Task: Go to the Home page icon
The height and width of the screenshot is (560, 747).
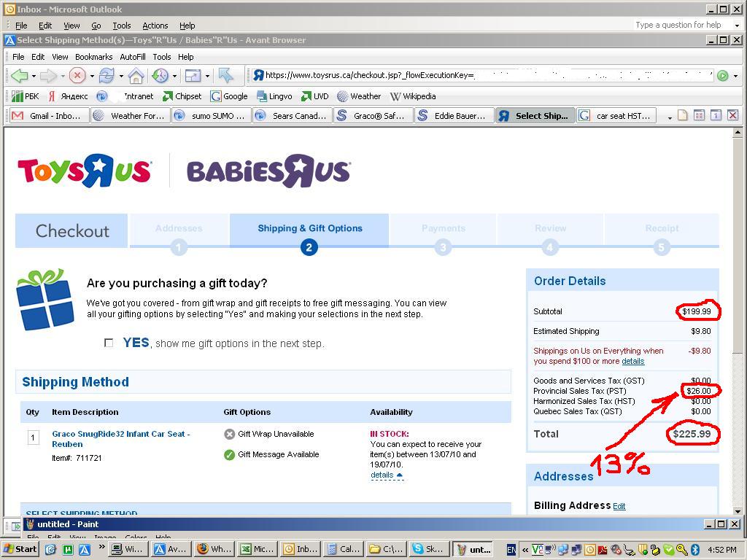Action: click(x=136, y=75)
